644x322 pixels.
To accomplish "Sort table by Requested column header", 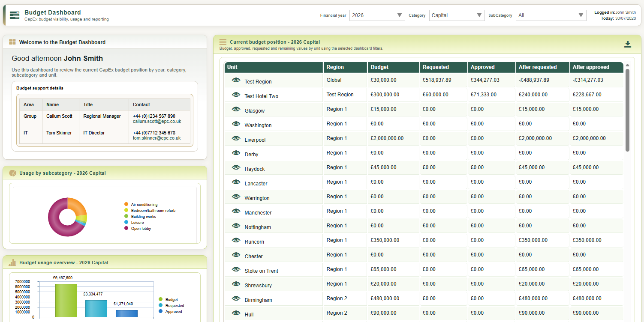I will [444, 67].
